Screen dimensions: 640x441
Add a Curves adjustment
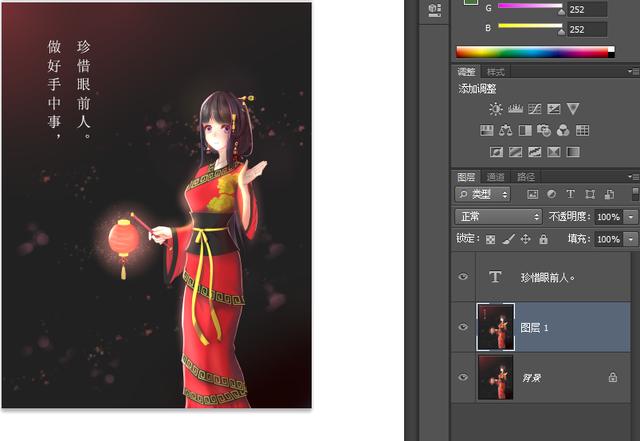coord(535,109)
